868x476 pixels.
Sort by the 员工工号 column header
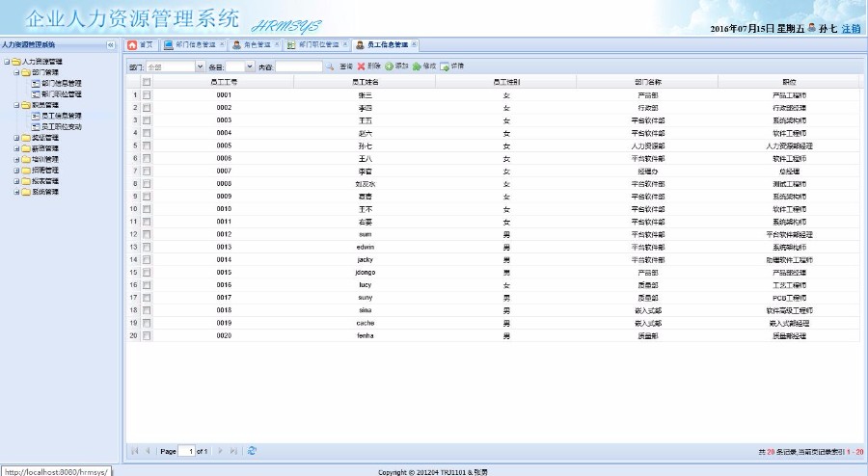(224, 82)
